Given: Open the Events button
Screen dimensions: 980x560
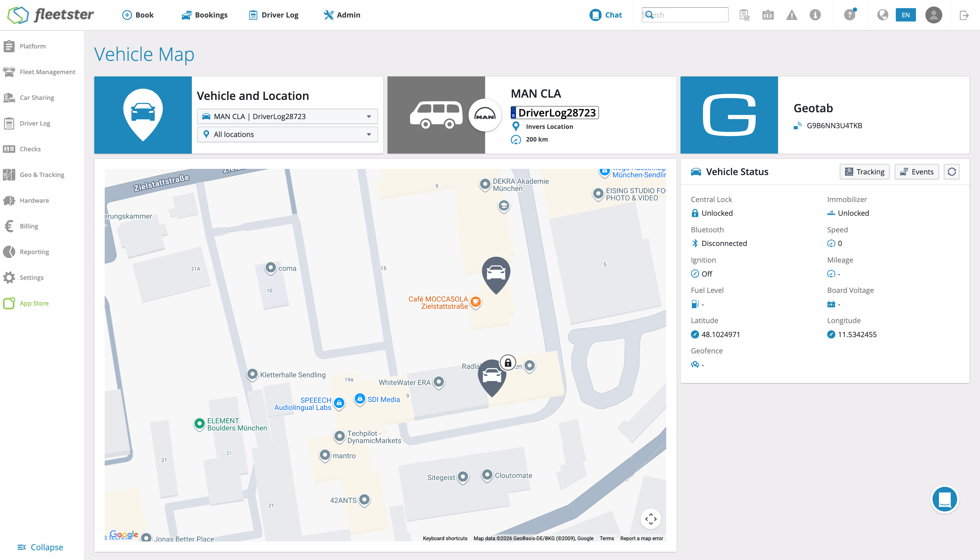Looking at the screenshot, I should pyautogui.click(x=917, y=171).
